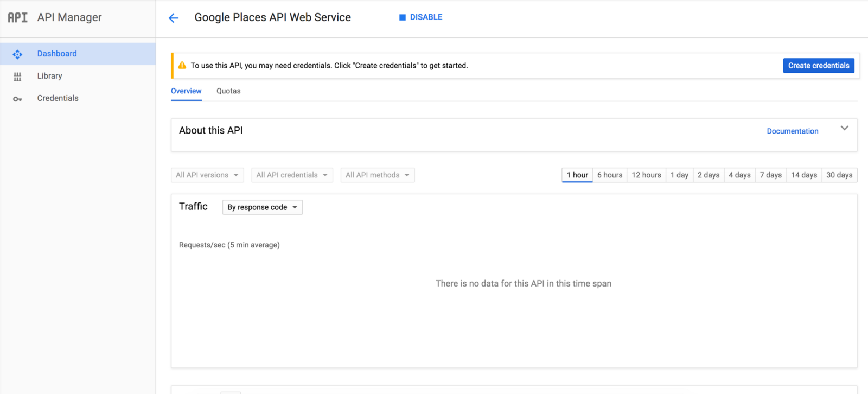
Task: Click the Library grid icon
Action: coord(17,77)
